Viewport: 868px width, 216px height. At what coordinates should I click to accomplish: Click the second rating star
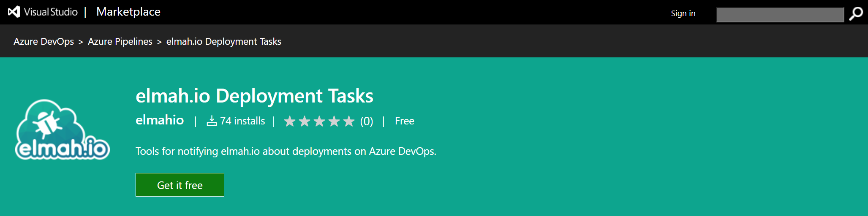pyautogui.click(x=305, y=121)
